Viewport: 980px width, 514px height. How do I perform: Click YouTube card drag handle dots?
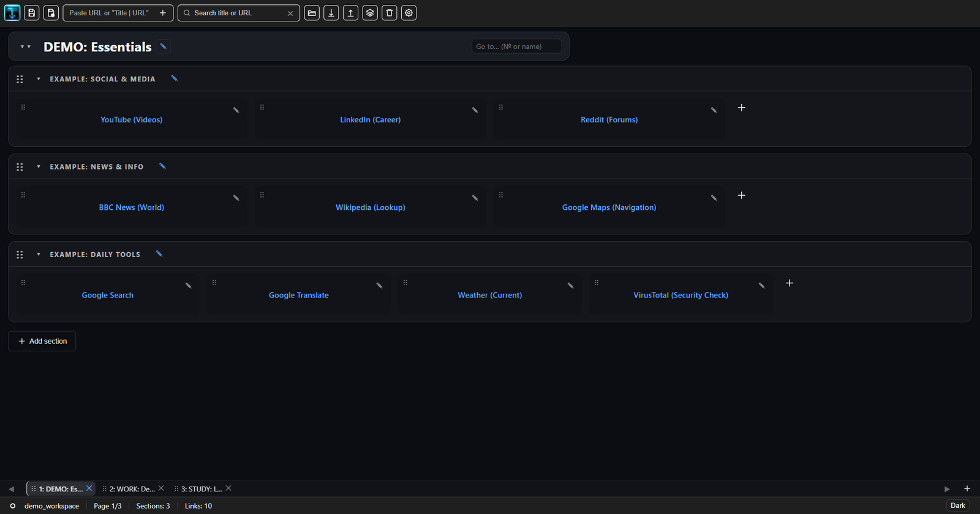pos(23,107)
